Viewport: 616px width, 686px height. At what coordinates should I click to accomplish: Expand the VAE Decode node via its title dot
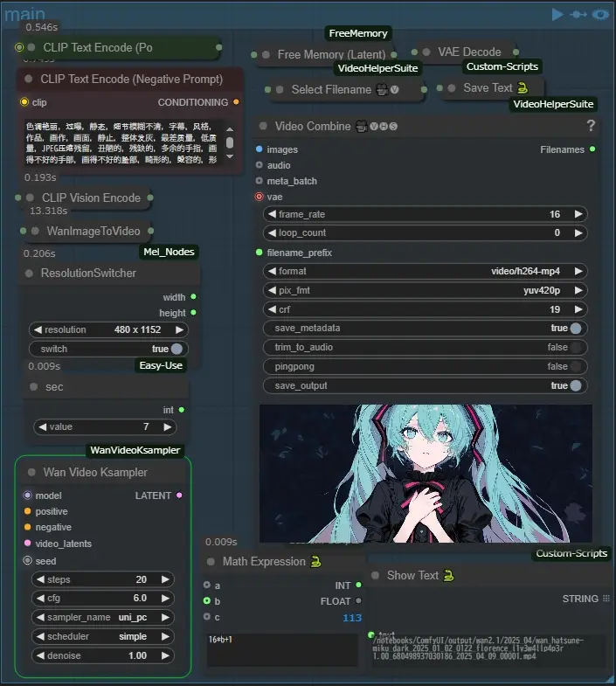[426, 52]
